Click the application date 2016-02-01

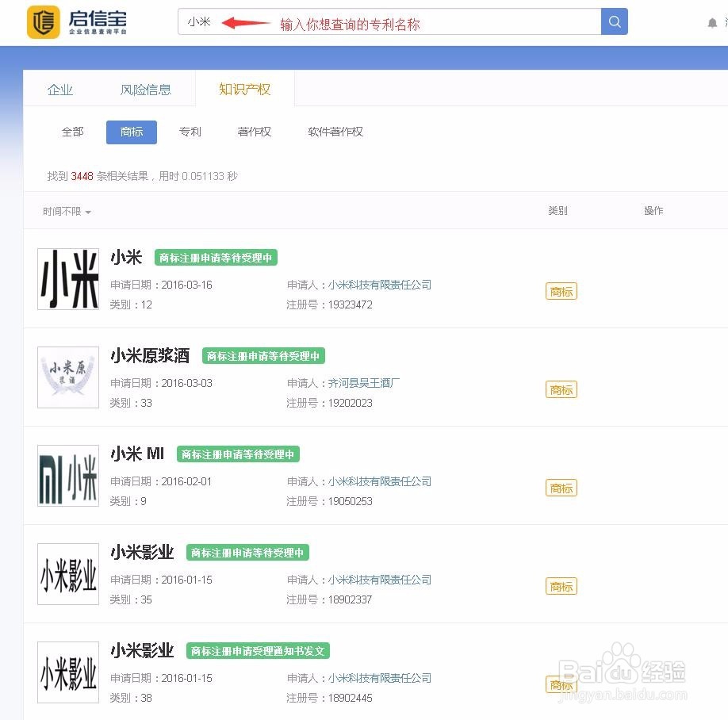point(186,481)
